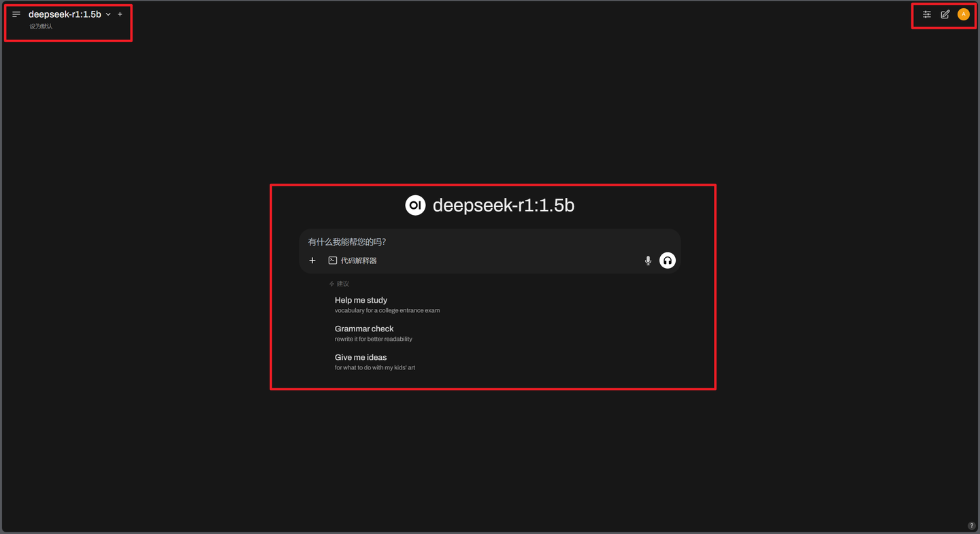Select the deepseek-r1:1.5b heading in chat area
The image size is (980, 534).
[503, 205]
